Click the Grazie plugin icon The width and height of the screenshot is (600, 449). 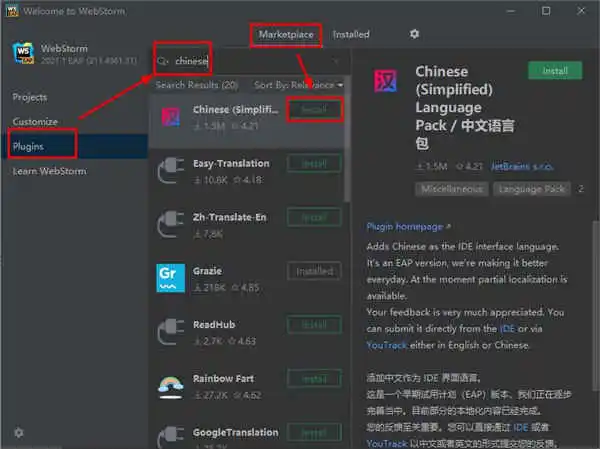click(x=171, y=278)
